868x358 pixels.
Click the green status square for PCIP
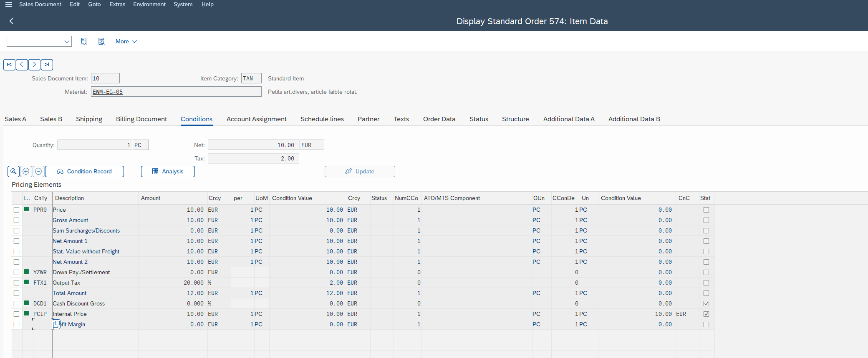(x=27, y=313)
